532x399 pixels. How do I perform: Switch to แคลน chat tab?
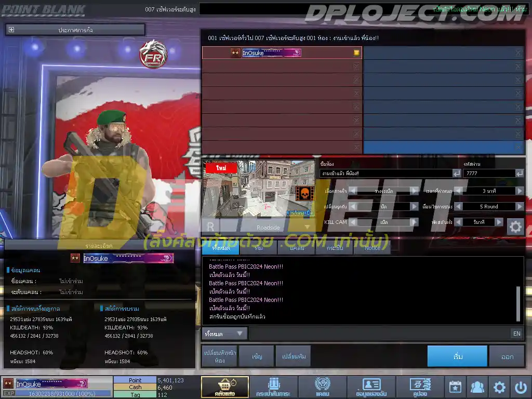(x=297, y=248)
